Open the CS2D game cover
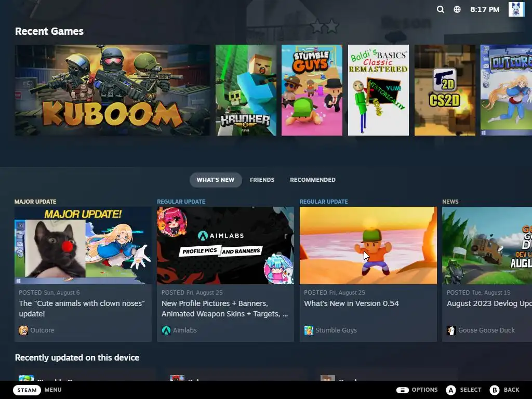532x399 pixels. [x=445, y=90]
